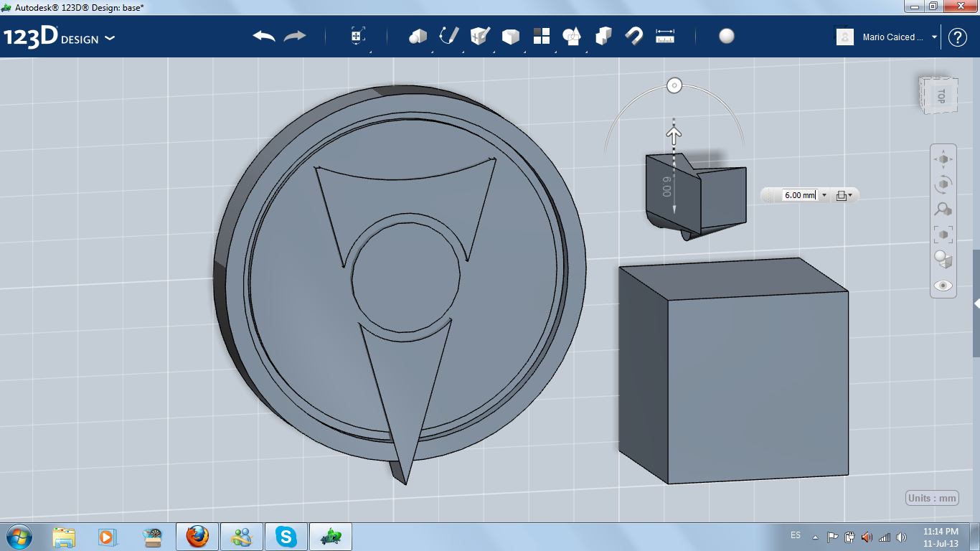Click the circular taper angle handle
The height and width of the screenshot is (551, 980).
[674, 85]
